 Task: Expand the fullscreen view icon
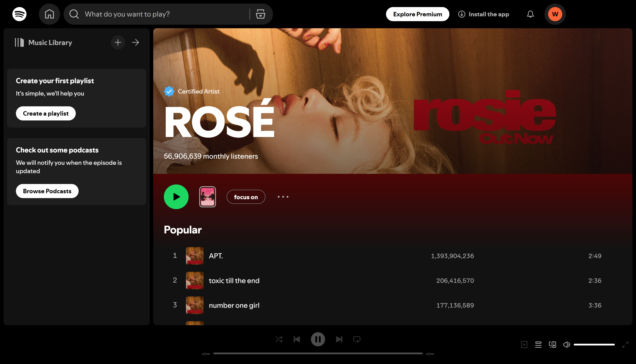coord(626,345)
